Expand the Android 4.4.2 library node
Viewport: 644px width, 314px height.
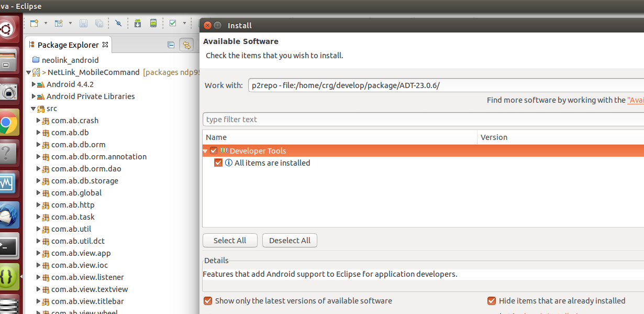click(x=34, y=84)
